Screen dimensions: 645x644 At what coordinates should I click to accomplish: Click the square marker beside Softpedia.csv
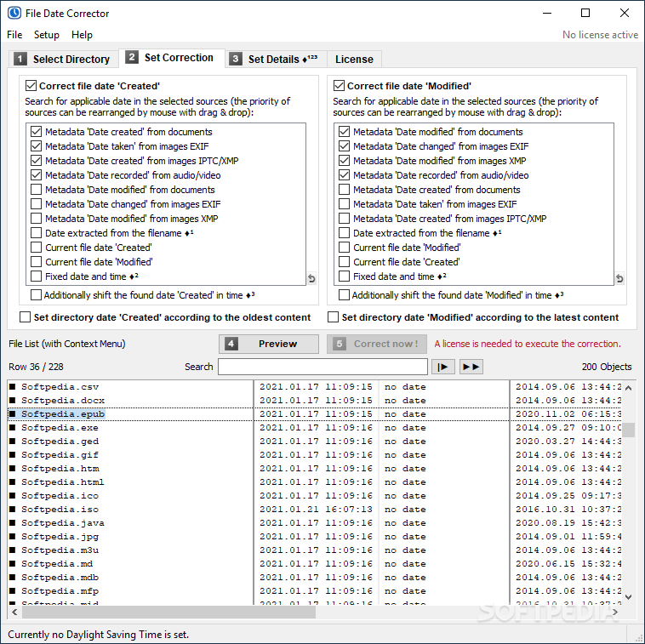click(x=13, y=386)
